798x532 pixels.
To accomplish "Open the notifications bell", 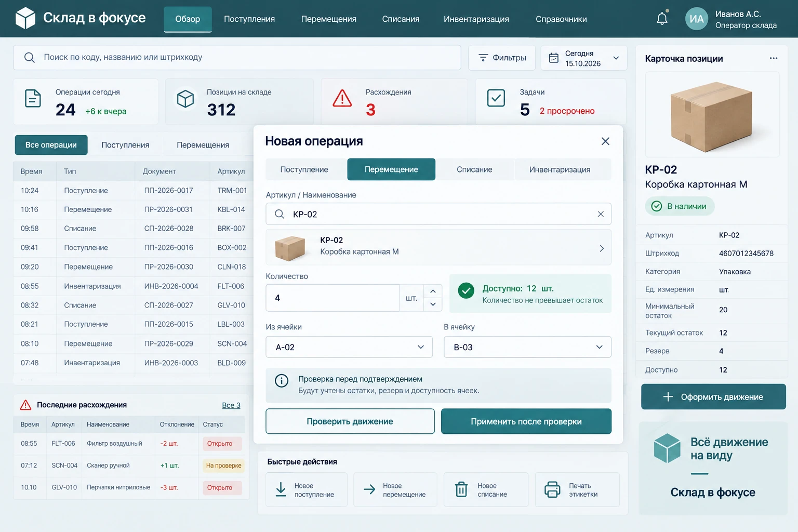I will tap(662, 18).
